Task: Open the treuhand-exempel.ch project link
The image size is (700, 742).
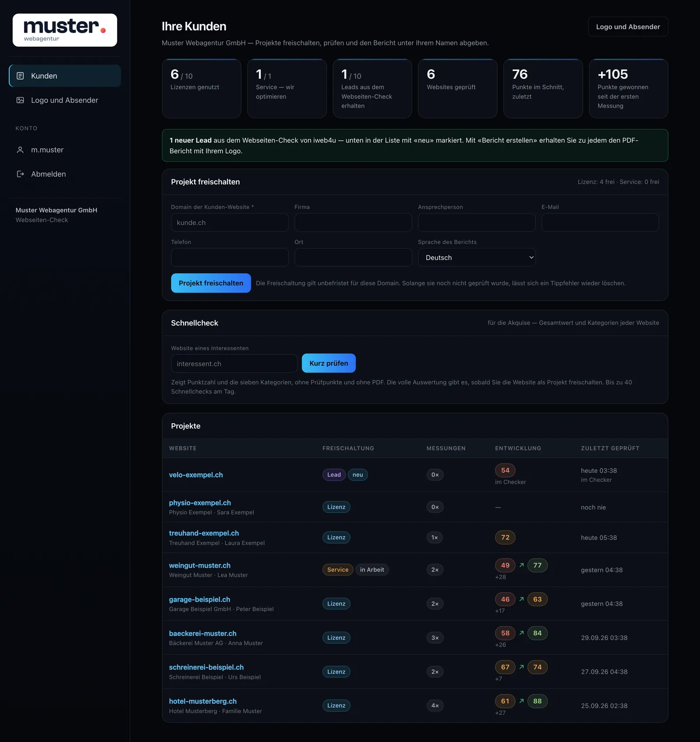Action: [x=204, y=533]
